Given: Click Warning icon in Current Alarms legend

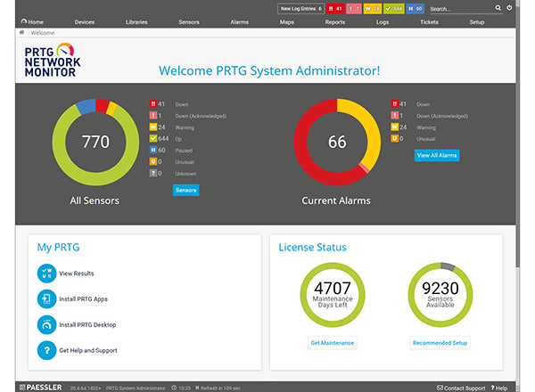Looking at the screenshot, I should coord(394,127).
